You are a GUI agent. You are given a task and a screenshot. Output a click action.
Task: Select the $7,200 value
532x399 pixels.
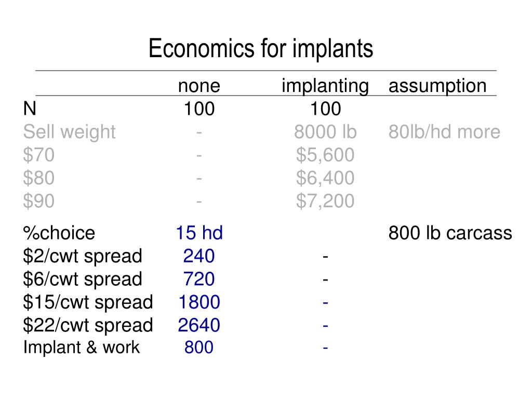point(325,201)
